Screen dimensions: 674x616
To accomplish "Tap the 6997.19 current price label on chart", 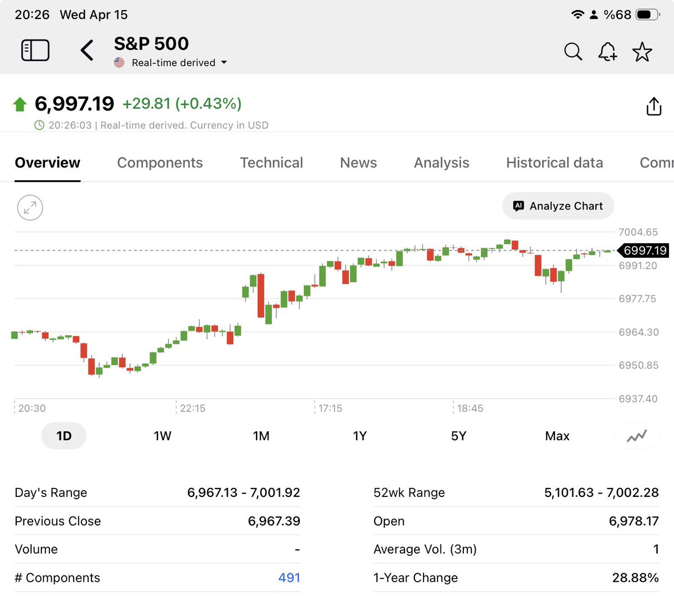I will (x=643, y=250).
